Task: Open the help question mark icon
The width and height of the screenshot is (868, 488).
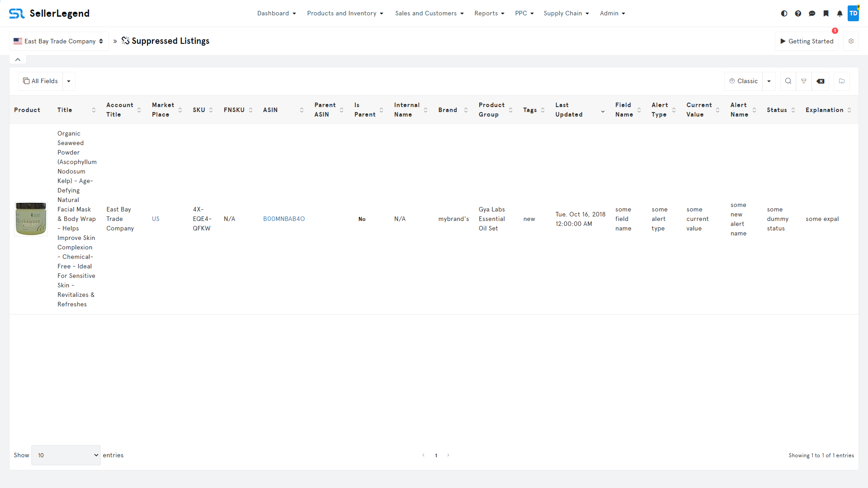Action: click(x=798, y=14)
